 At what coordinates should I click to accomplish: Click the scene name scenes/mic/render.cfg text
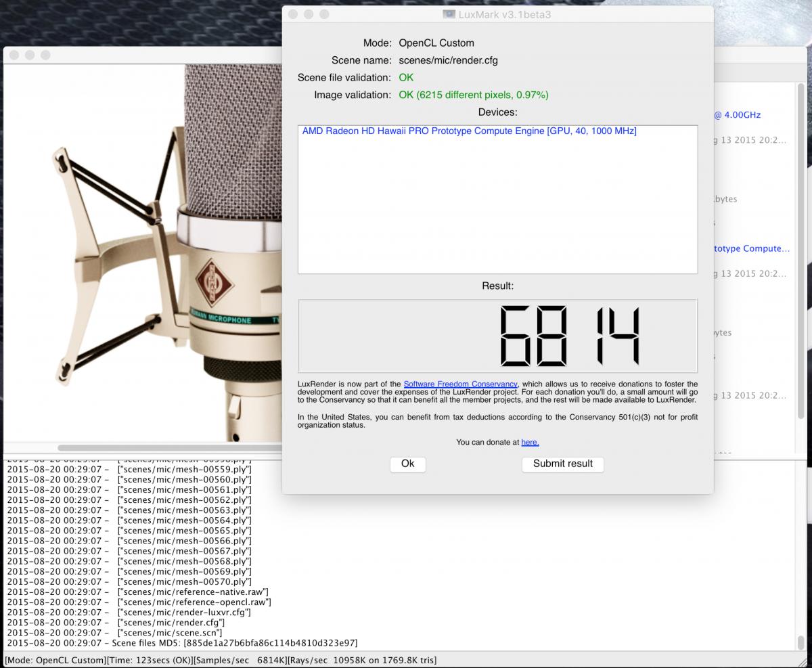click(x=448, y=60)
